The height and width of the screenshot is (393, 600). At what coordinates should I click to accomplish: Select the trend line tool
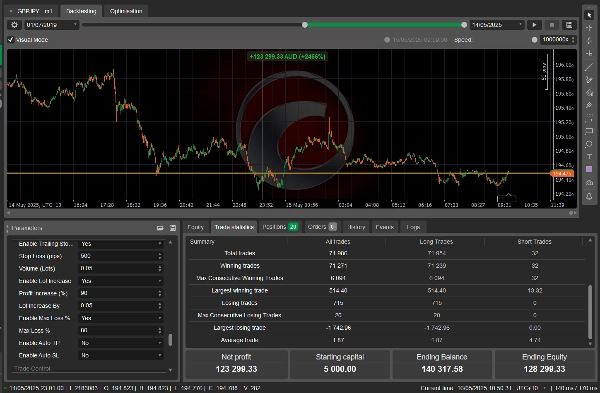[x=589, y=67]
